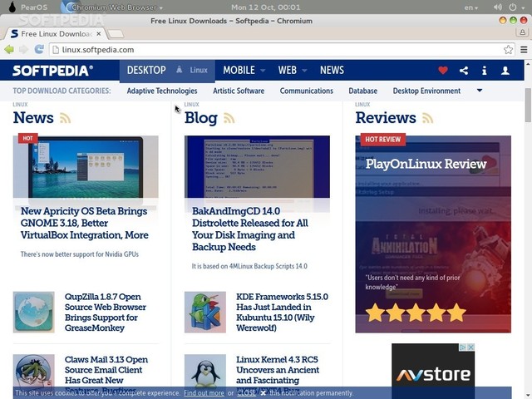Dismiss cookie notice with the X icon
The width and height of the screenshot is (532, 399).
[x=263, y=393]
